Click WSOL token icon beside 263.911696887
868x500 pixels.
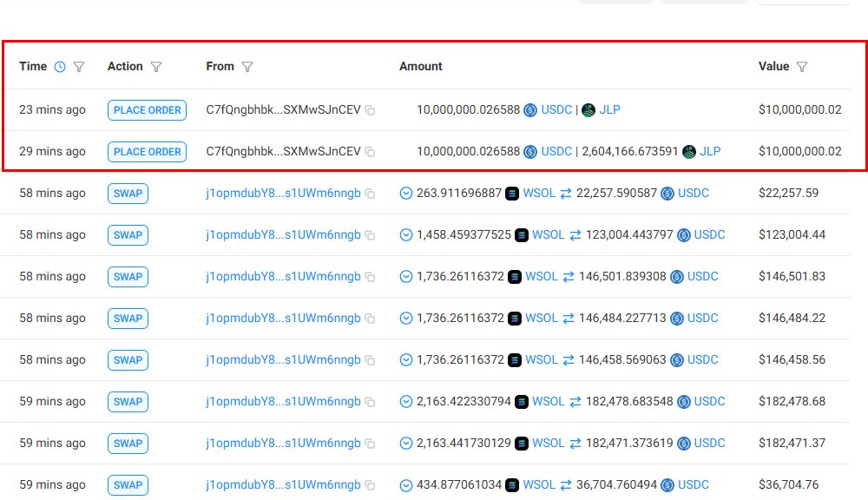coord(512,194)
